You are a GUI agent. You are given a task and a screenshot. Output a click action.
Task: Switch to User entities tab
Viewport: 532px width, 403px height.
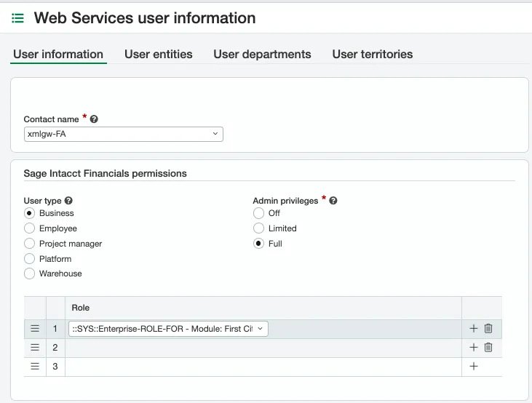(x=159, y=55)
